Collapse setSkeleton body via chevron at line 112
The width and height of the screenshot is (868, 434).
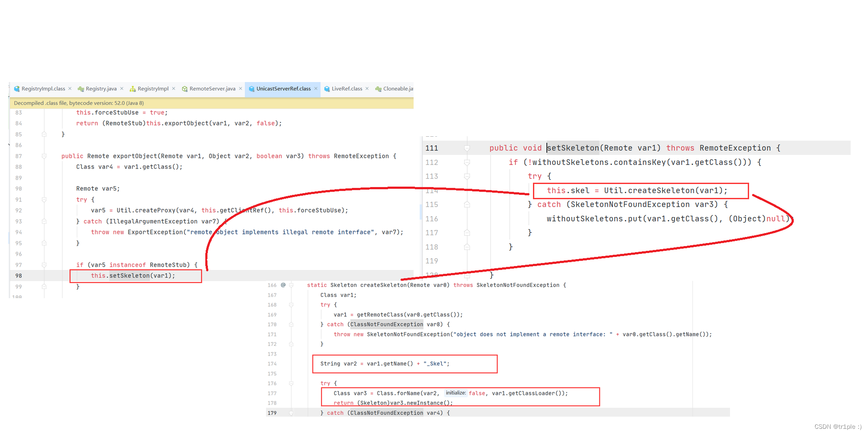(467, 162)
